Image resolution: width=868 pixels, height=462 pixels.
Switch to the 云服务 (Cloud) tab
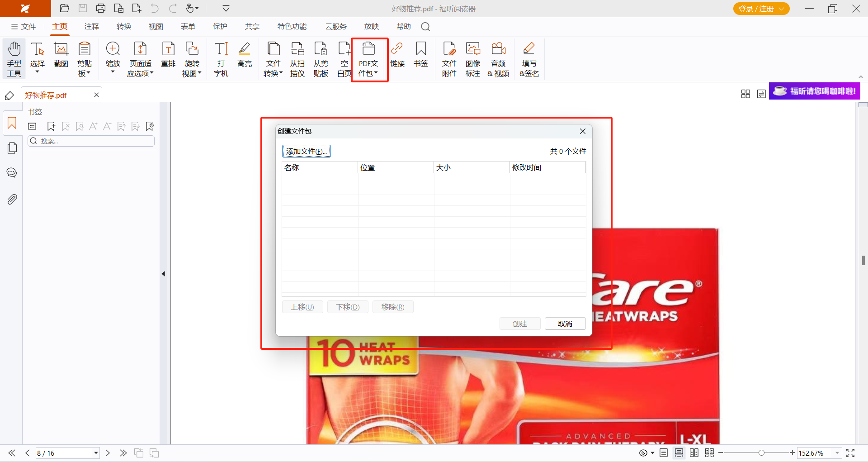pyautogui.click(x=336, y=27)
